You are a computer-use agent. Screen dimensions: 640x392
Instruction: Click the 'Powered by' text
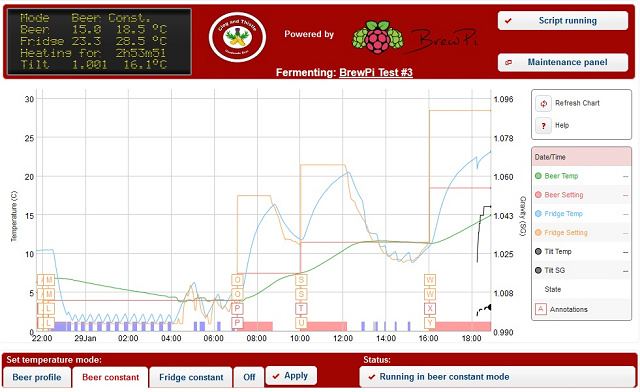click(309, 34)
